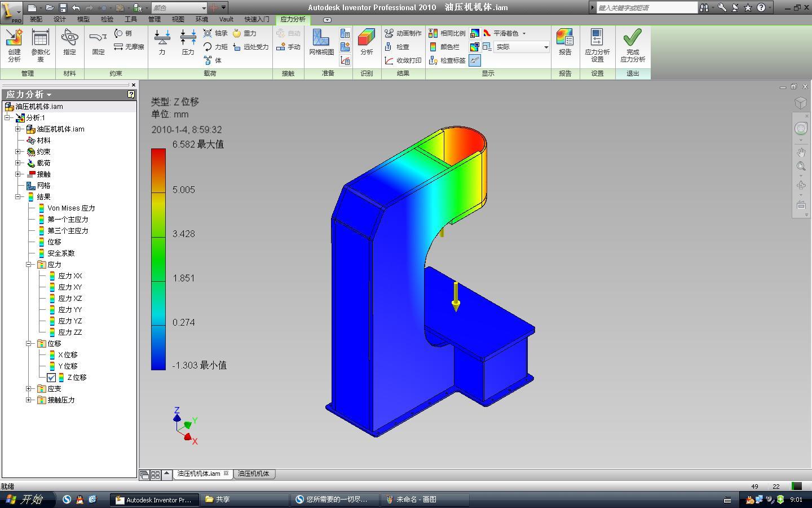Collapse the 应力 stress folder
This screenshot has width=812, height=508.
pos(29,264)
